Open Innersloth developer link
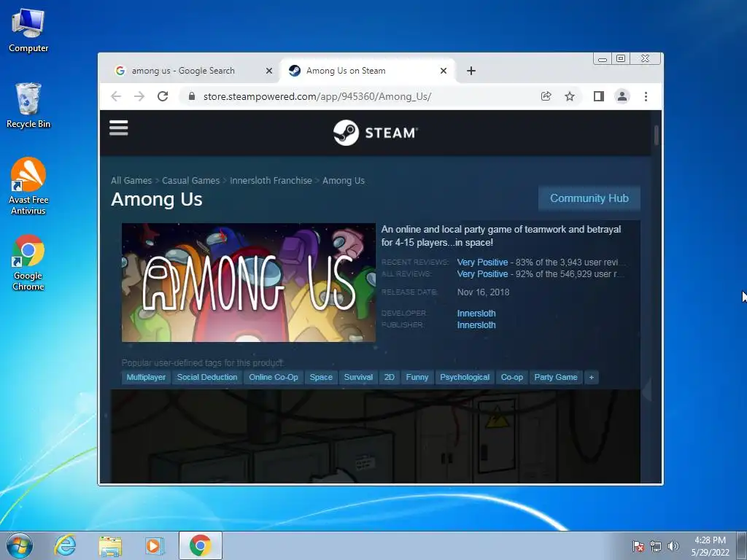The height and width of the screenshot is (560, 747). coord(476,314)
